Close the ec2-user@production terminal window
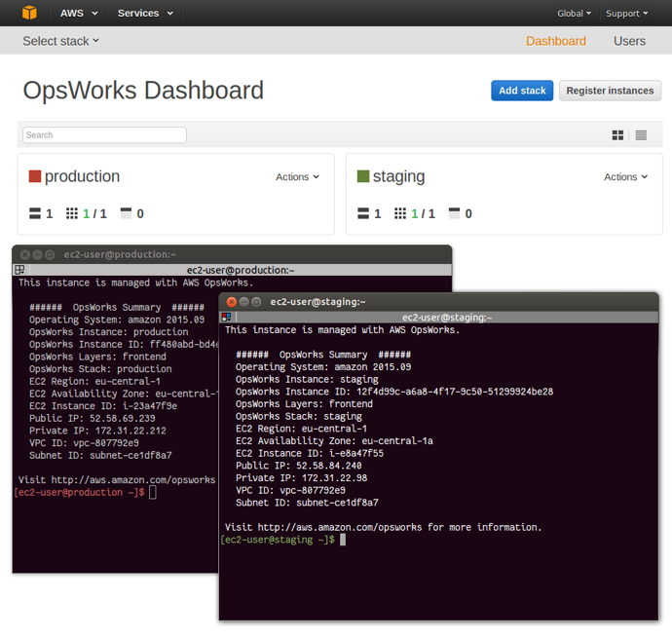Image resolution: width=672 pixels, height=639 pixels. [x=25, y=254]
